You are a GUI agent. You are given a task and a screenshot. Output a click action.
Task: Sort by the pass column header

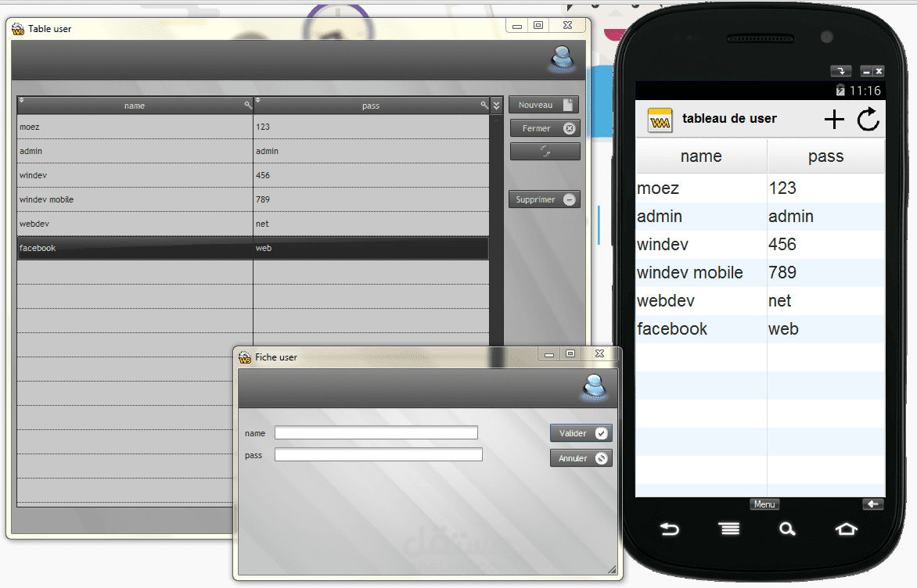371,106
